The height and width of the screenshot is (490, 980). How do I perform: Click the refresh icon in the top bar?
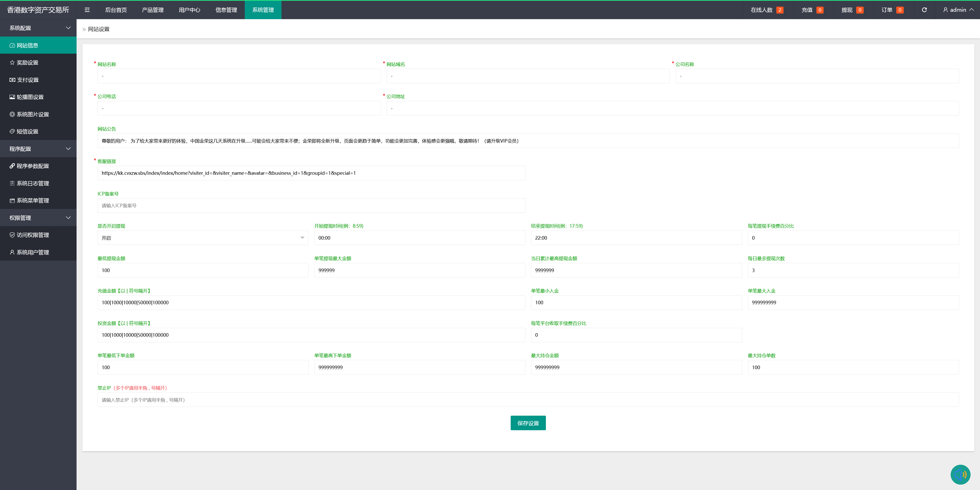[x=924, y=10]
